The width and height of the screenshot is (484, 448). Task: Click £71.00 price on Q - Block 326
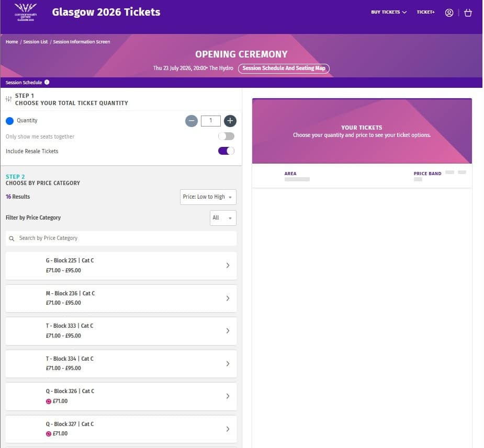pyautogui.click(x=60, y=401)
